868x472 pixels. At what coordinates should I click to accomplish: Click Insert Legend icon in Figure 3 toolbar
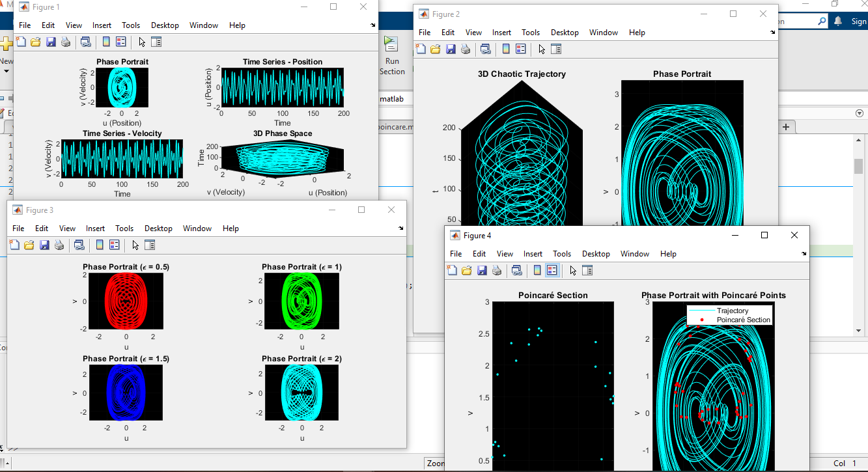pos(114,245)
